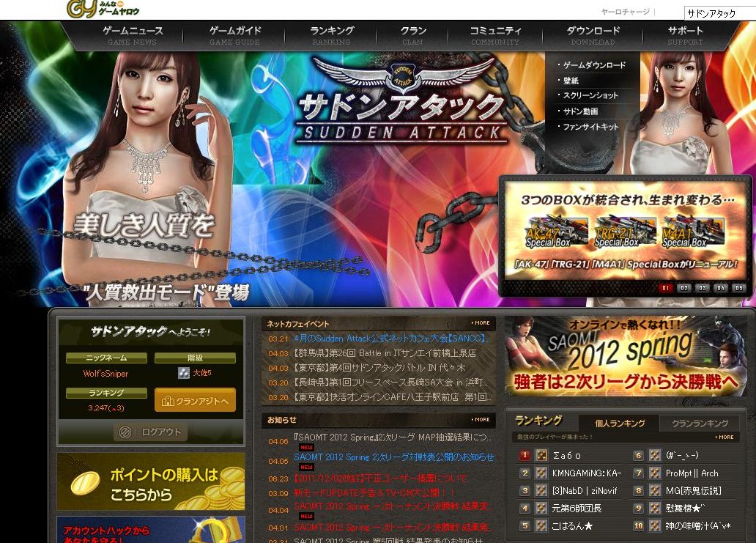Open the 2次リーグ MAP抽選結果 notice
756x543 pixels.
(393, 437)
